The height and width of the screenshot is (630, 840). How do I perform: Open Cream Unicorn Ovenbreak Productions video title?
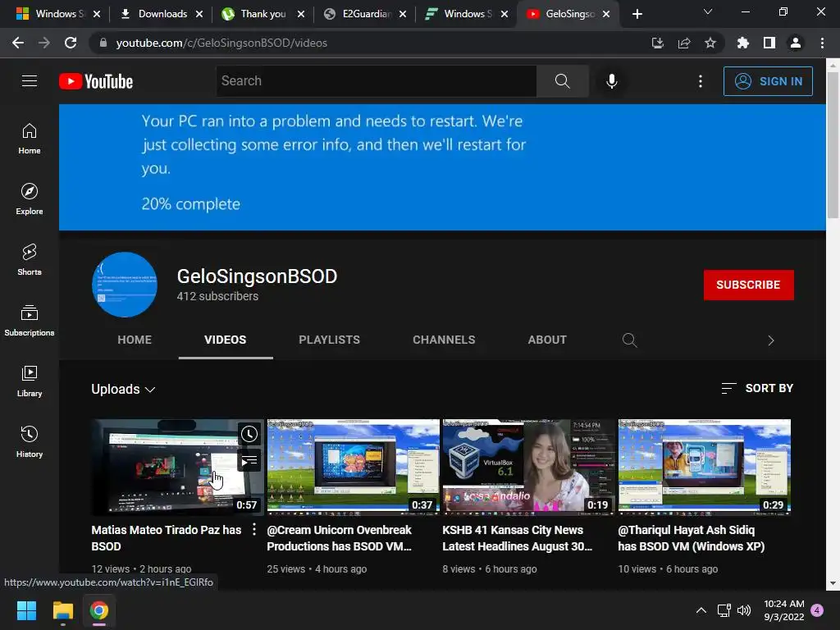point(339,538)
